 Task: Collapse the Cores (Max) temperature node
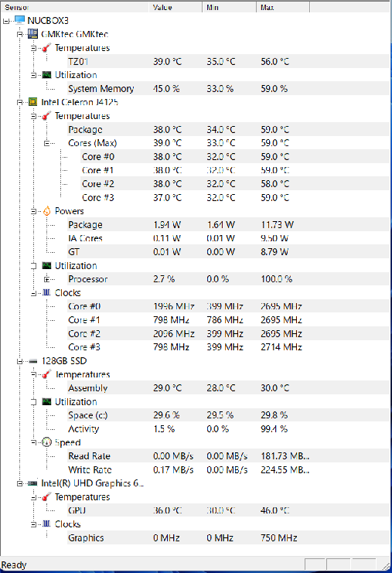(46, 143)
